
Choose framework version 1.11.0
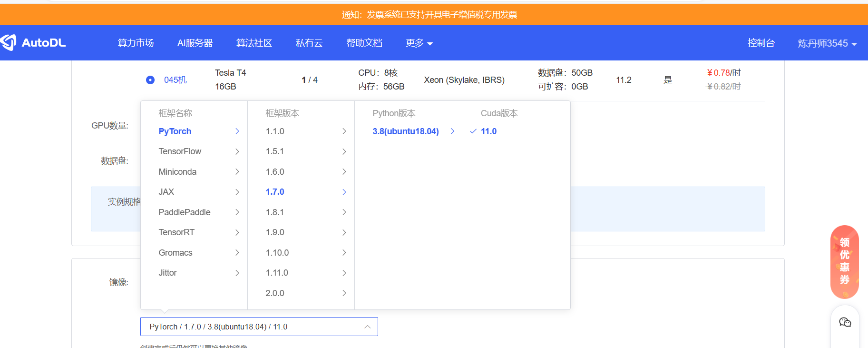click(x=301, y=273)
